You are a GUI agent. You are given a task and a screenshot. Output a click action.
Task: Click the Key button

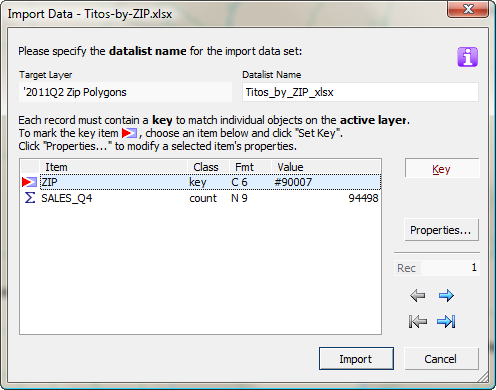[x=442, y=169]
